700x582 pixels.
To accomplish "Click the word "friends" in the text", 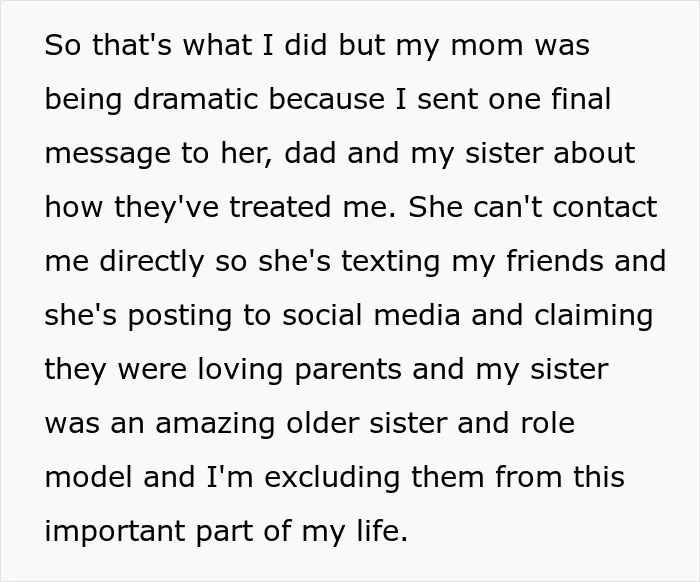I will tap(555, 261).
